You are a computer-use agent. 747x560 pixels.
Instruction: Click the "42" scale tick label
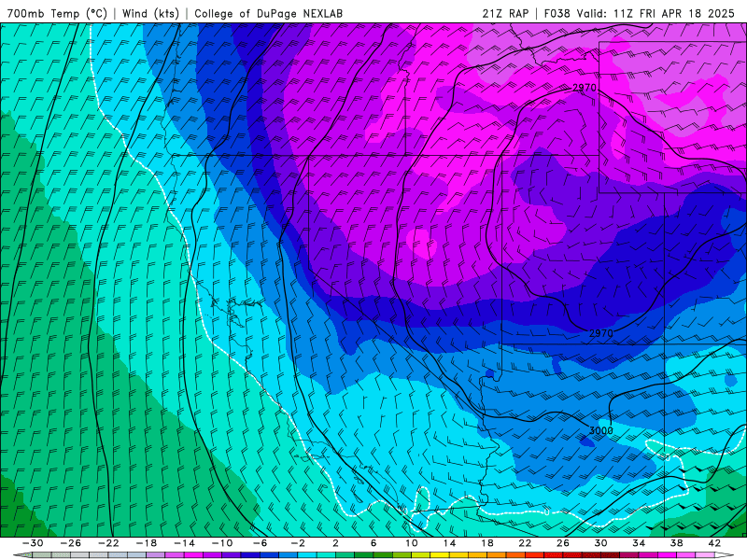(714, 543)
